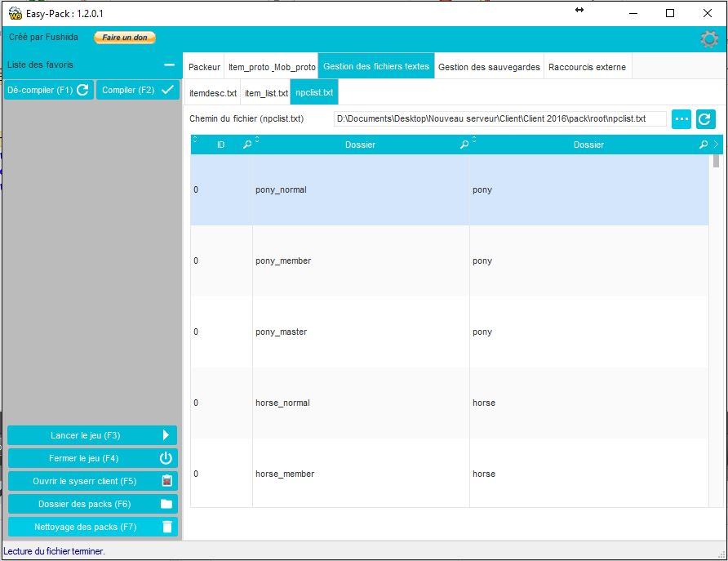The image size is (728, 561).
Task: Select the pony_master cell
Action: pyautogui.click(x=361, y=332)
